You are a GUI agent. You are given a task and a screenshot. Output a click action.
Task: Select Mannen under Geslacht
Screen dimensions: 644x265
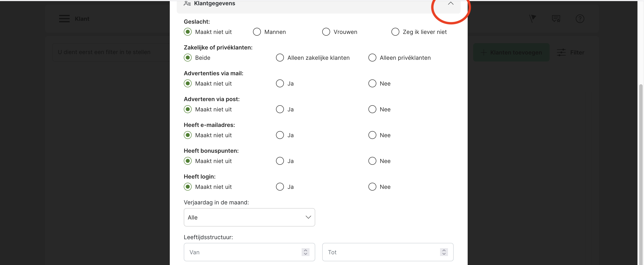click(x=257, y=32)
